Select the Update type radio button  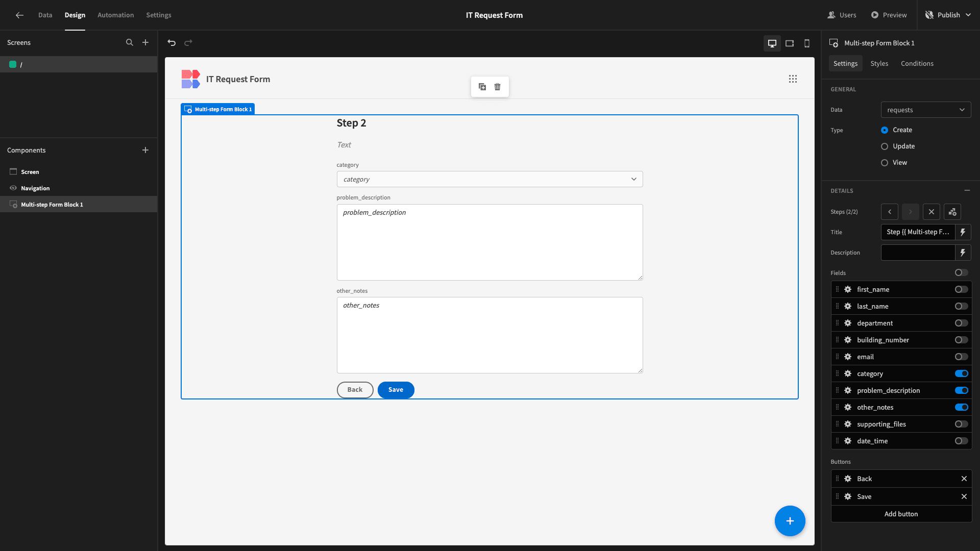[x=884, y=146]
